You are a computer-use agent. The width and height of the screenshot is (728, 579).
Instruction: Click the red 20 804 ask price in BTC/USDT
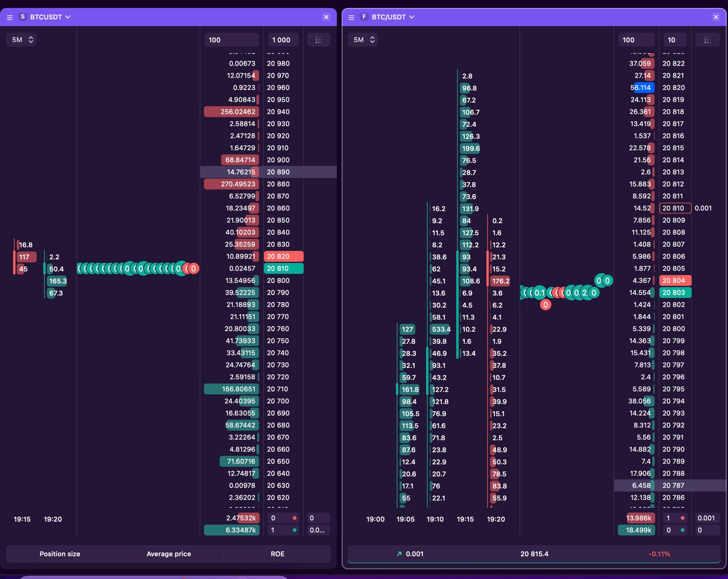(x=675, y=280)
